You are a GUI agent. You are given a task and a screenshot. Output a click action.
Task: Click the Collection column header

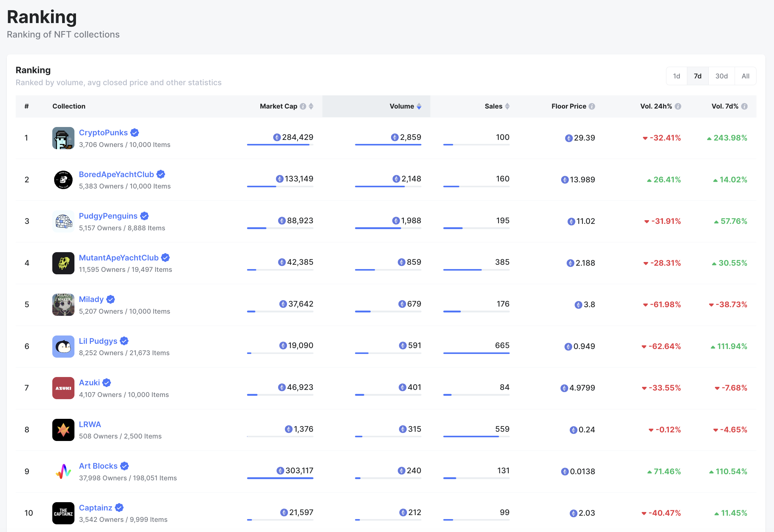69,106
